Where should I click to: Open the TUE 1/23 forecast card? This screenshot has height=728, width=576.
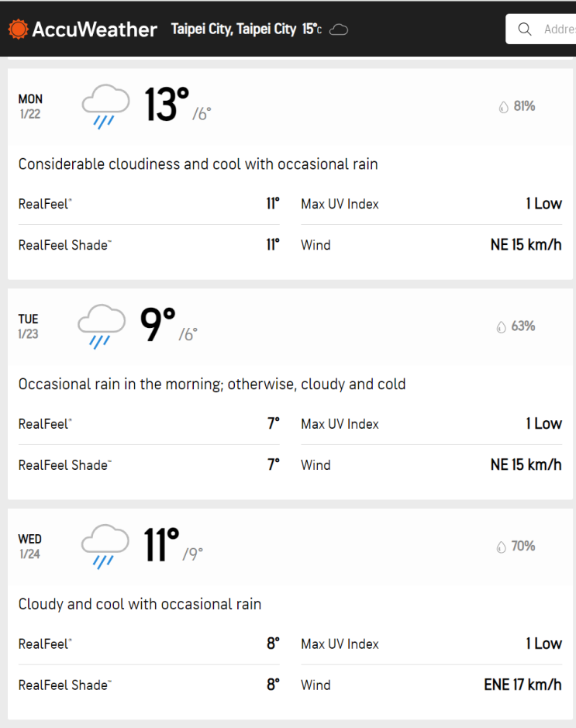tap(29, 326)
